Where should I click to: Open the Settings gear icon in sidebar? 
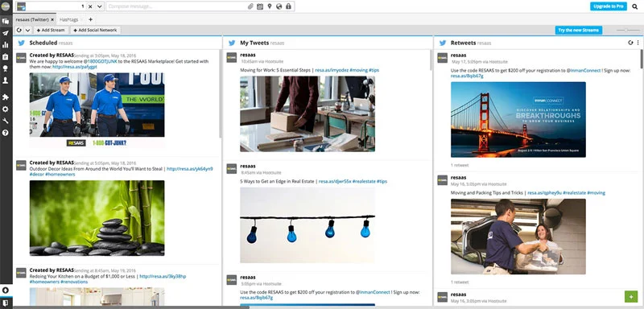[x=6, y=109]
